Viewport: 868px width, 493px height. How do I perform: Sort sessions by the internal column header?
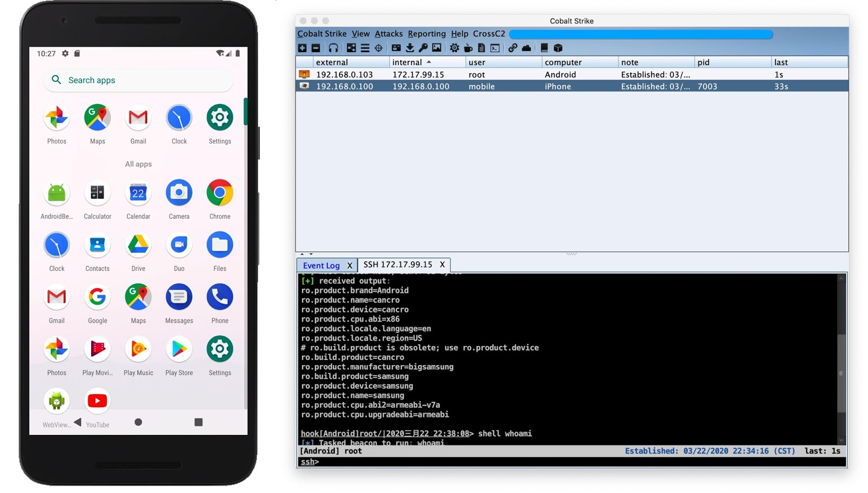427,62
